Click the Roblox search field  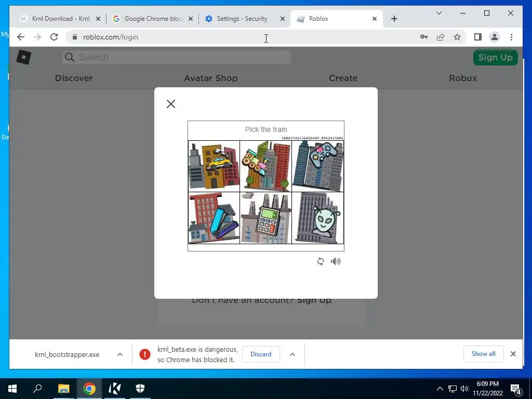coord(177,57)
